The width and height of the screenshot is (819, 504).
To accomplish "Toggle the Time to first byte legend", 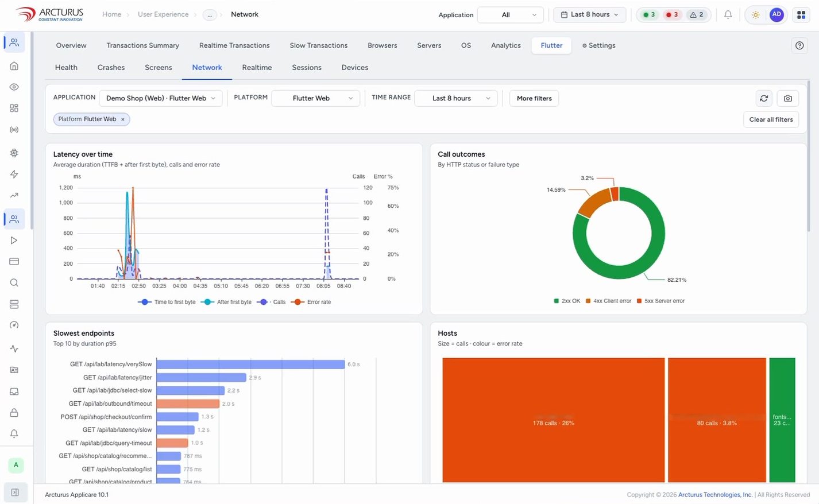I will (167, 302).
